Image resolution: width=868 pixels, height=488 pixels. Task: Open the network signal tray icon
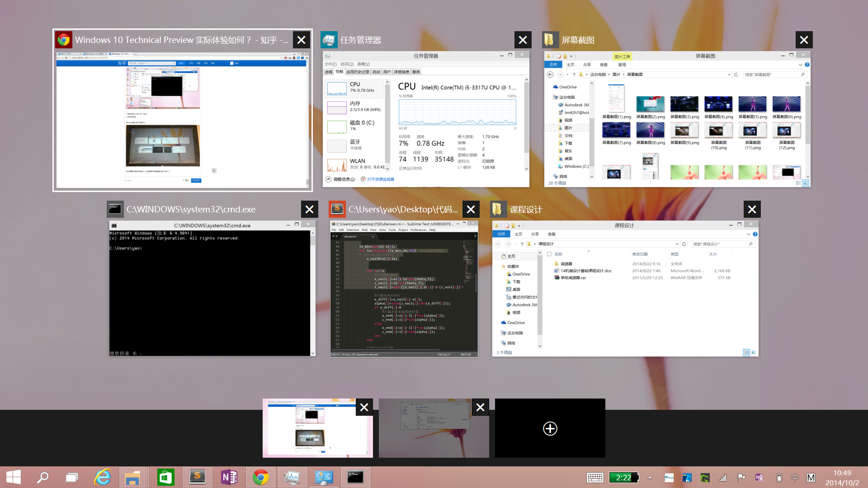click(723, 478)
